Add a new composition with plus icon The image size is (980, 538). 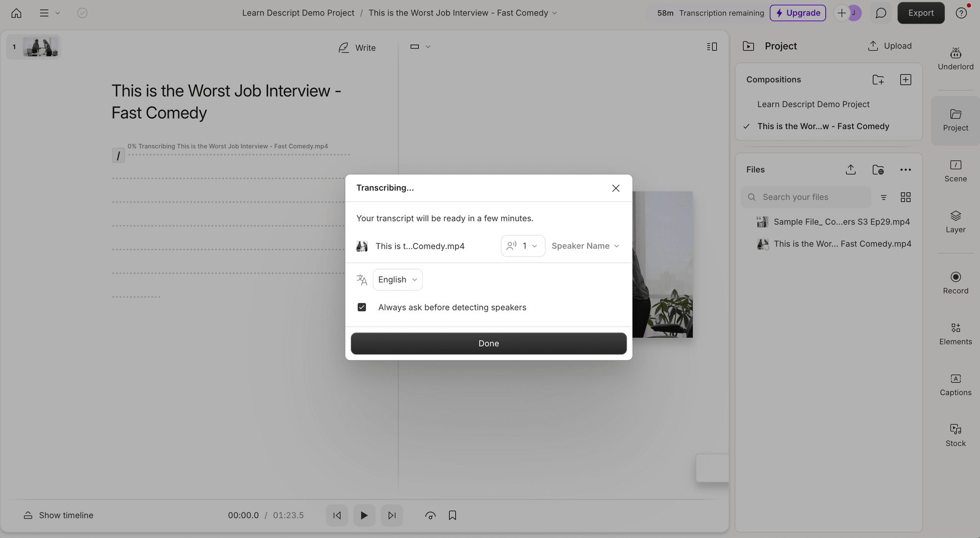[906, 79]
